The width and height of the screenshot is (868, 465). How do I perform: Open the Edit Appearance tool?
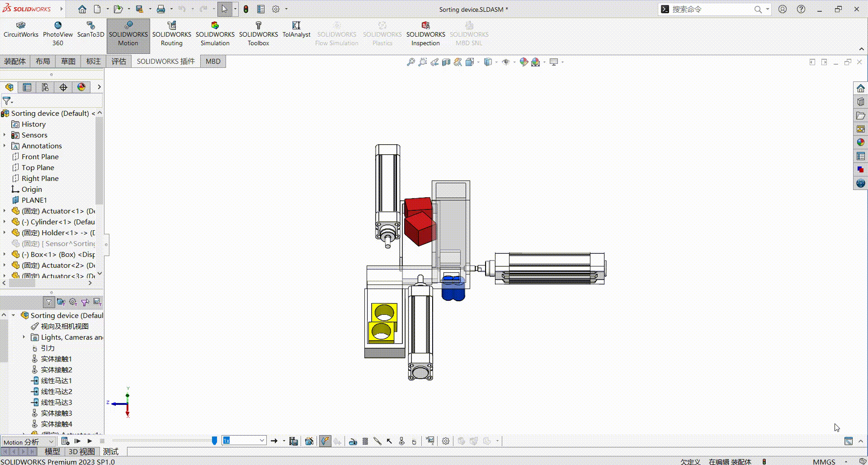[524, 62]
